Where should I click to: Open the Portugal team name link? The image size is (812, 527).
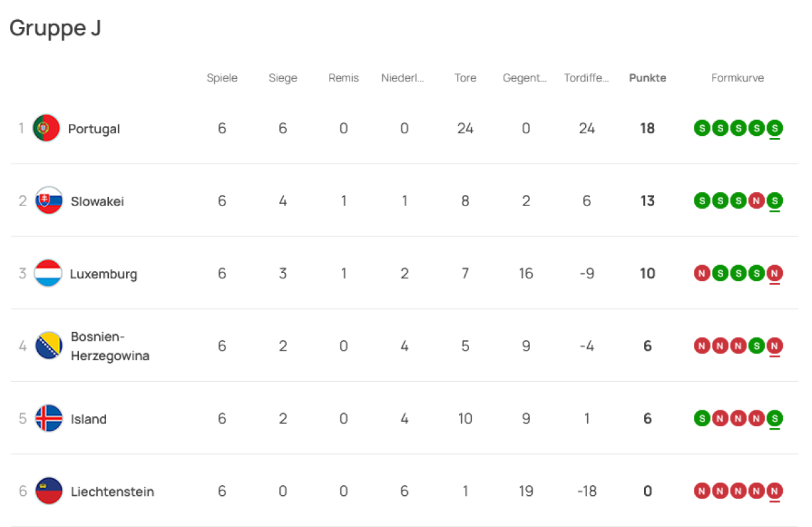click(94, 129)
